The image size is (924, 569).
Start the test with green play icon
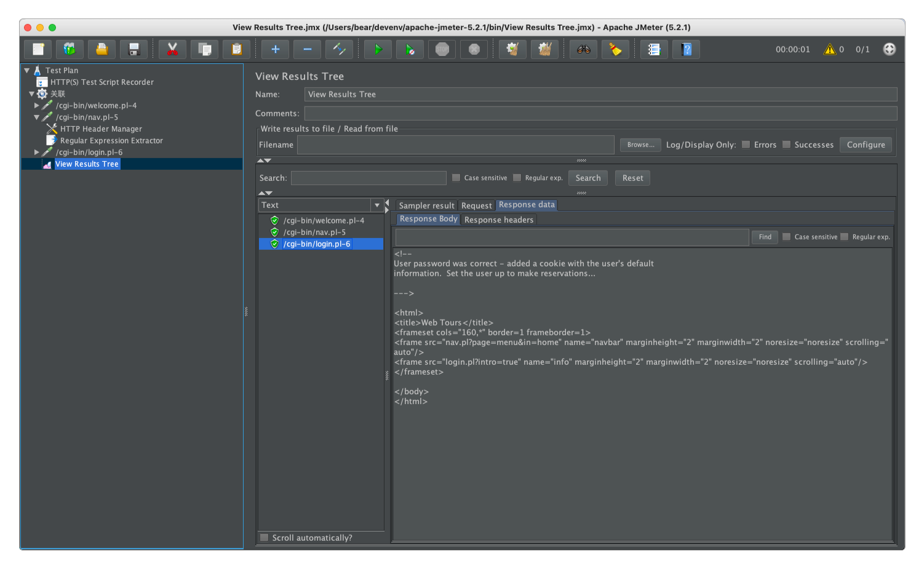(x=378, y=49)
